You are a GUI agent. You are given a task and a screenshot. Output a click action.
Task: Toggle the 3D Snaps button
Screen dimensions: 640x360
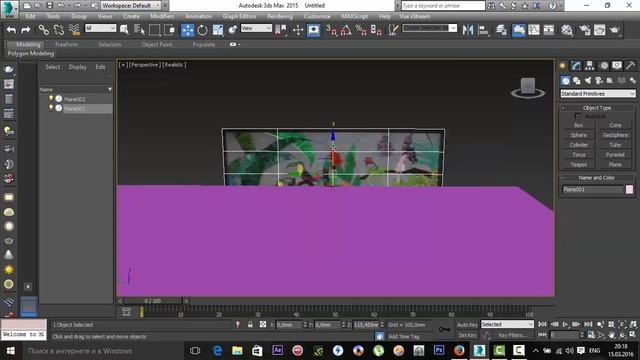point(331,30)
